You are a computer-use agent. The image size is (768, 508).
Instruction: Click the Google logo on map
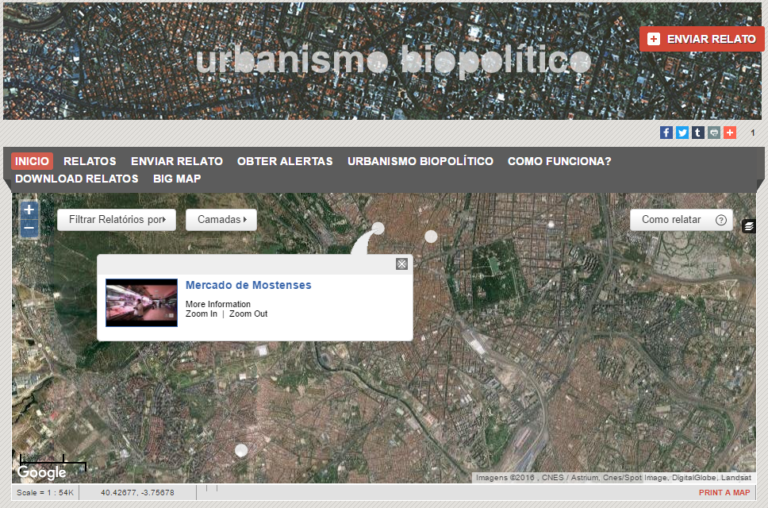(x=42, y=472)
